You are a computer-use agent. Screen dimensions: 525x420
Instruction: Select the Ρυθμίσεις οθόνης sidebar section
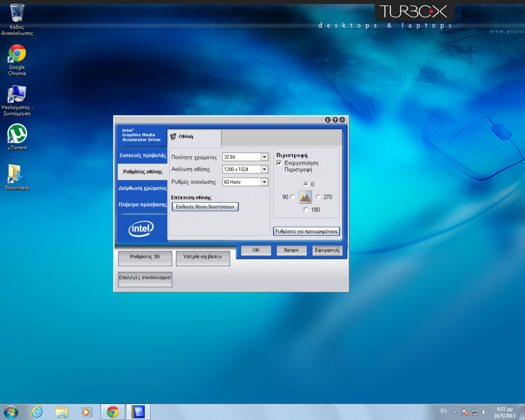tap(143, 172)
